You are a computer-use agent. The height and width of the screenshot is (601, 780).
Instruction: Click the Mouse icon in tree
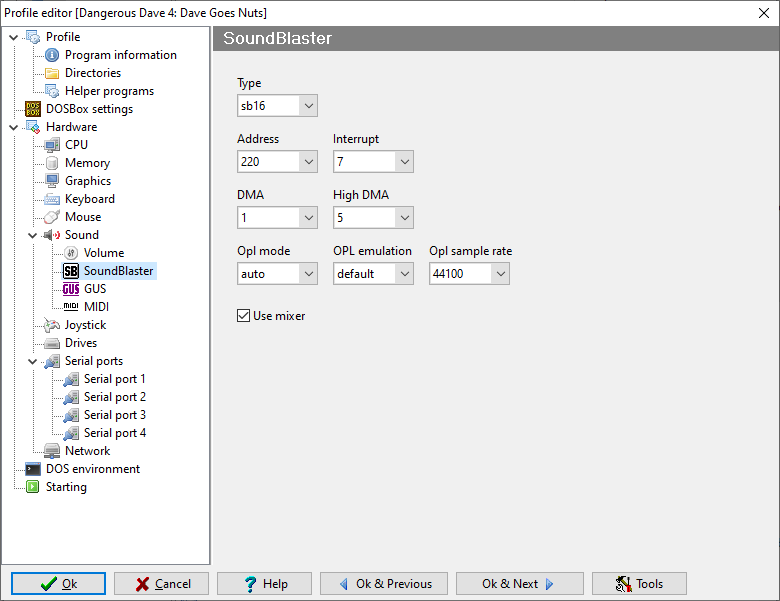pyautogui.click(x=52, y=217)
